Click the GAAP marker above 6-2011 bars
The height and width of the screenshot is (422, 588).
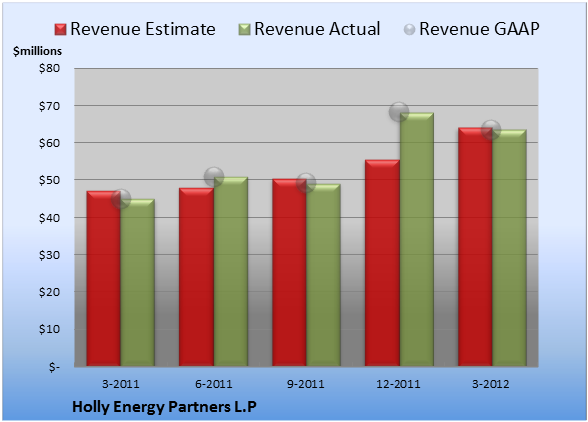coord(214,177)
